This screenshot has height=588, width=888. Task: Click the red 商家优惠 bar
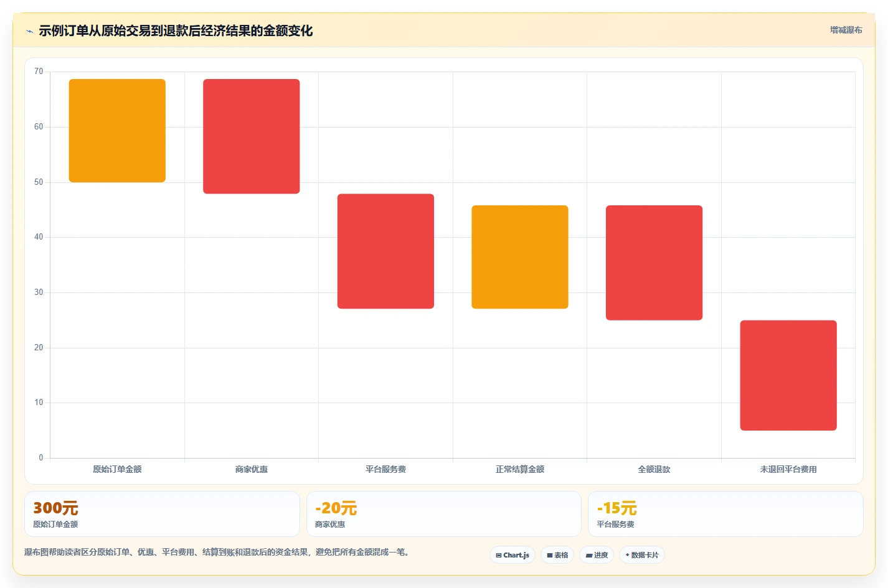pos(252,136)
